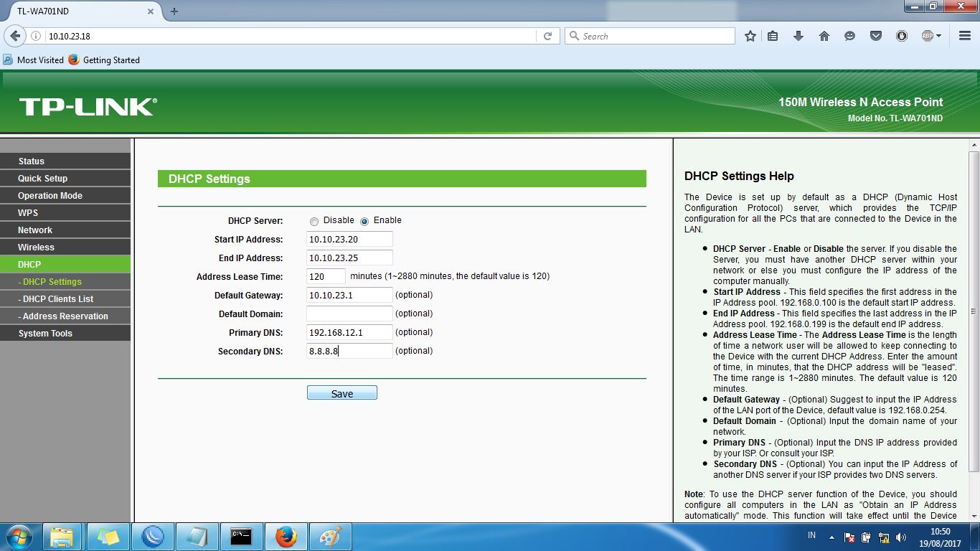Open Firefox Hello smiley icon
980x551 pixels.
[x=850, y=35]
